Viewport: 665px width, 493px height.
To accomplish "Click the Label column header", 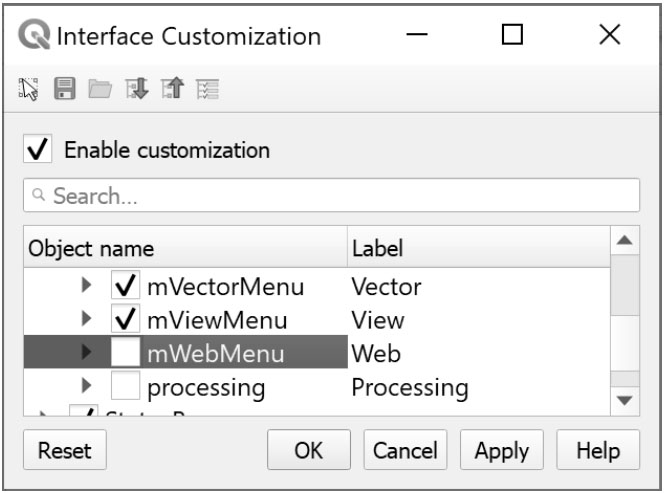I will [x=475, y=249].
